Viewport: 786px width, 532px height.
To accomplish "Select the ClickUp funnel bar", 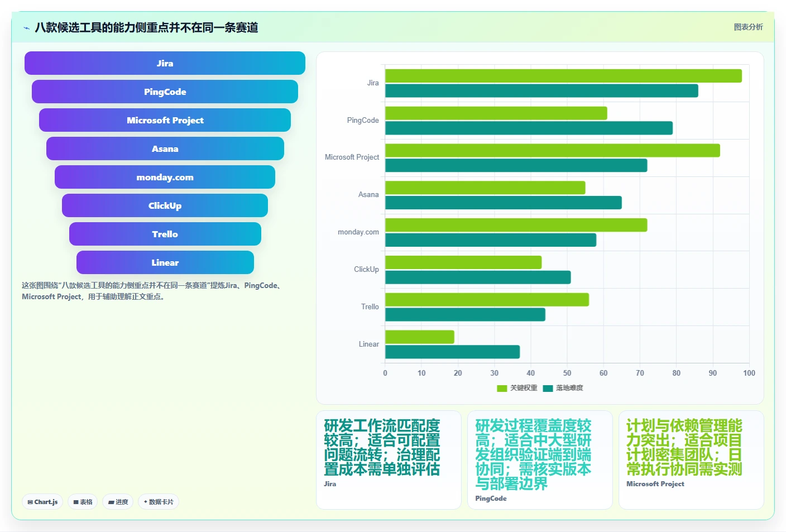I will pos(165,205).
